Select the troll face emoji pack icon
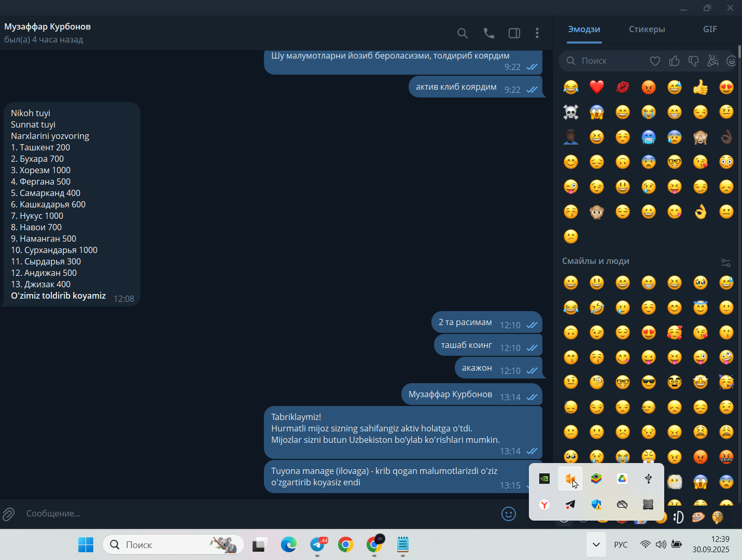The height and width of the screenshot is (560, 742). coord(698,517)
